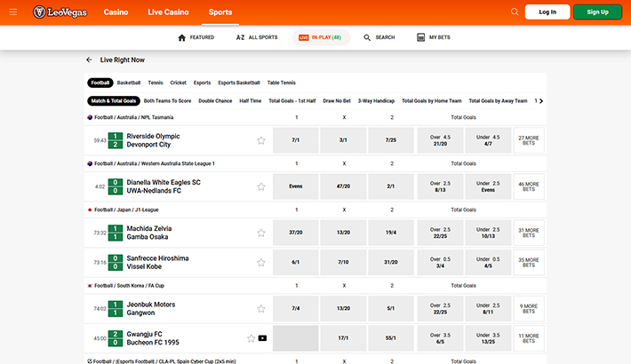Image resolution: width=631 pixels, height=364 pixels.
Task: Click the green Sign Up button
Action: pos(597,12)
